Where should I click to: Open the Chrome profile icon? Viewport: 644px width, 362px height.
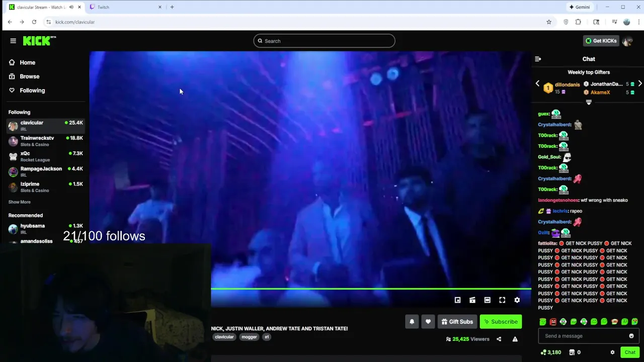(626, 22)
